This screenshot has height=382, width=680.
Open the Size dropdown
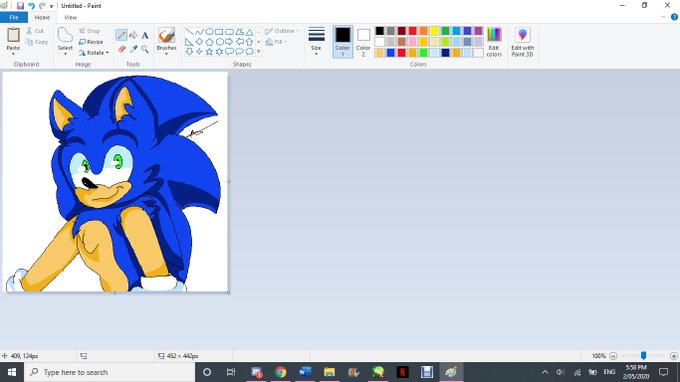[316, 42]
